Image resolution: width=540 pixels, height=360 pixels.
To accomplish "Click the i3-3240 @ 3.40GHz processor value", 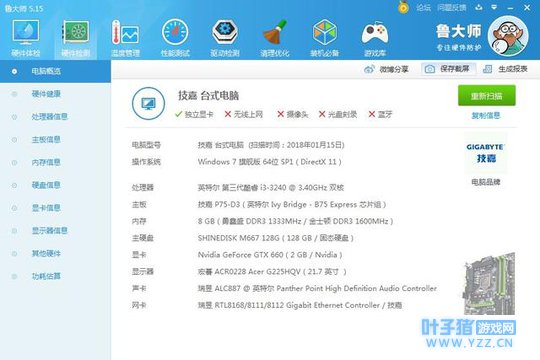I will (271, 187).
